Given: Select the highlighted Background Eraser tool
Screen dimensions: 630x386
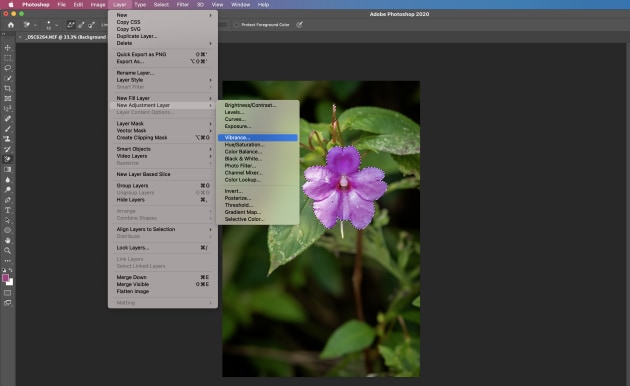Looking at the screenshot, I should [x=8, y=159].
